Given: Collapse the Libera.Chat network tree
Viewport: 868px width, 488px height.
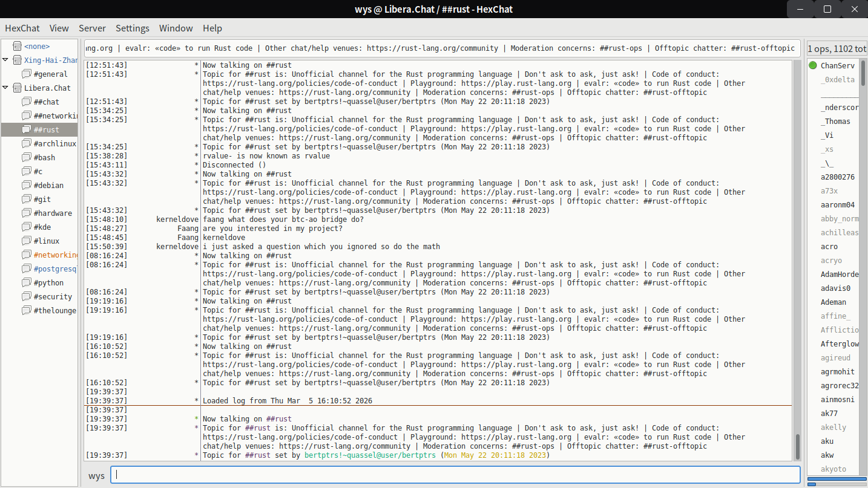Looking at the screenshot, I should click(x=5, y=88).
